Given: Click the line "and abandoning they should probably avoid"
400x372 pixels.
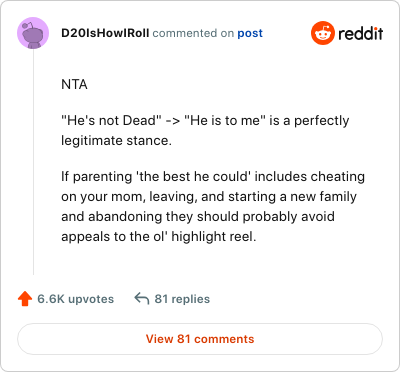Looking at the screenshot, I should click(198, 217).
